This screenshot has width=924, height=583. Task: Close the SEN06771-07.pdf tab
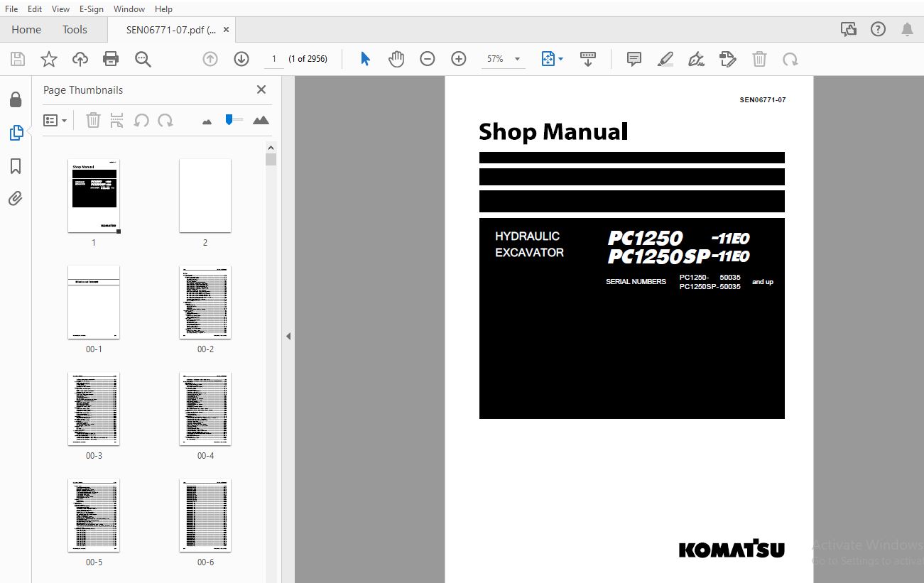(x=227, y=30)
